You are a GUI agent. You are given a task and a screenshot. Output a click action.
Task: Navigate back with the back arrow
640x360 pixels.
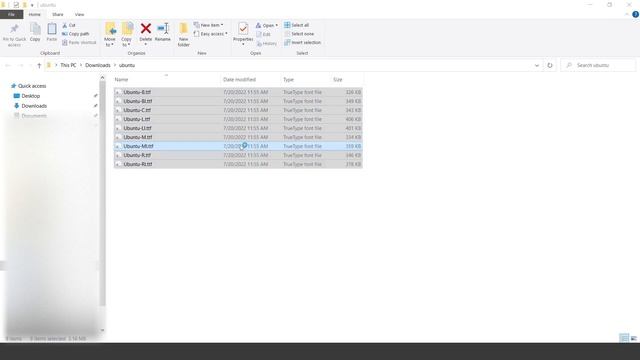click(x=8, y=65)
